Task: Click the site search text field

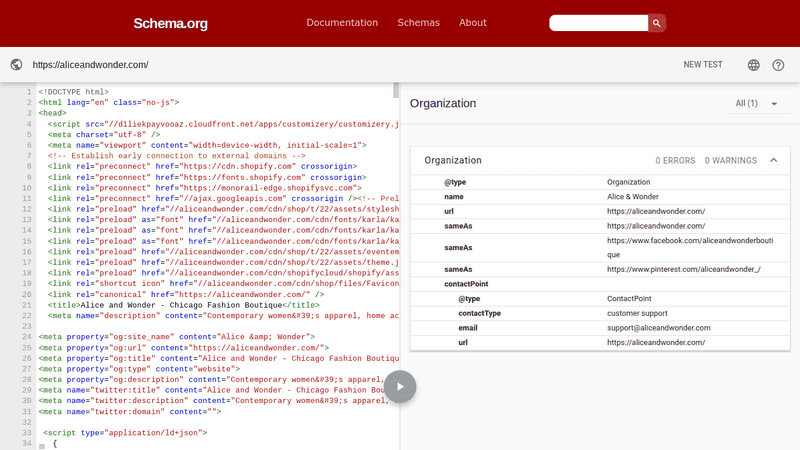Action: coord(598,23)
